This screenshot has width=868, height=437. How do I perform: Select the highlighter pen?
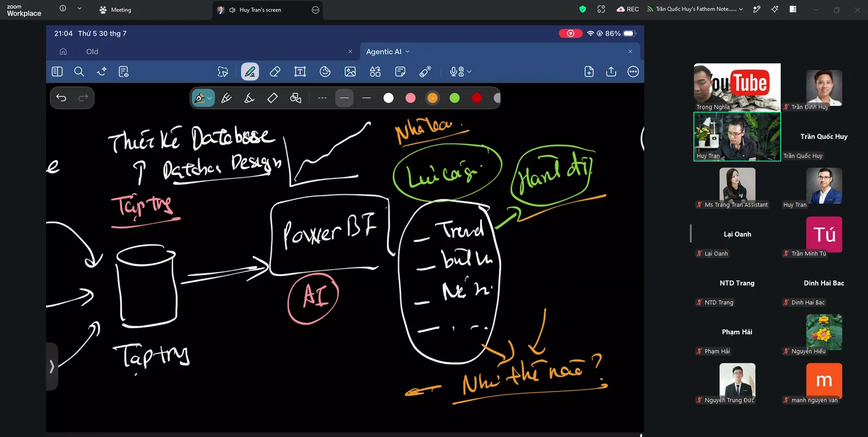tap(250, 98)
